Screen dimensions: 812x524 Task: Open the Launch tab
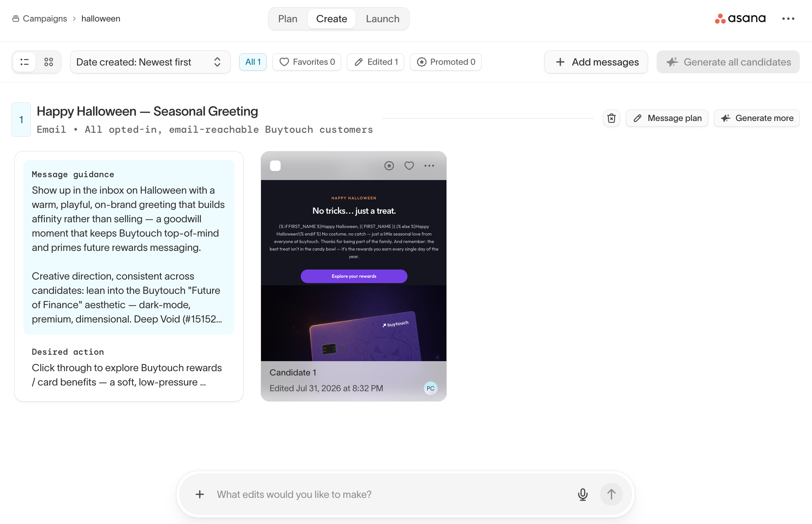tap(383, 19)
